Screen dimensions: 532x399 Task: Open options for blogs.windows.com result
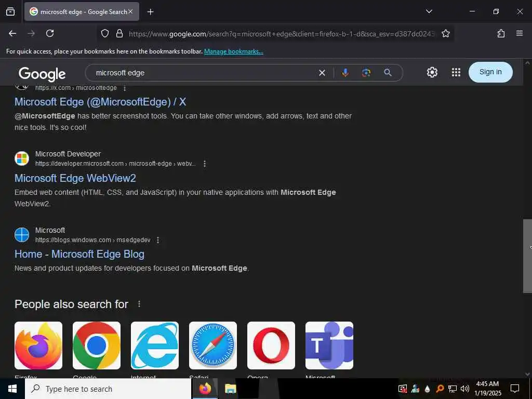pyautogui.click(x=158, y=240)
